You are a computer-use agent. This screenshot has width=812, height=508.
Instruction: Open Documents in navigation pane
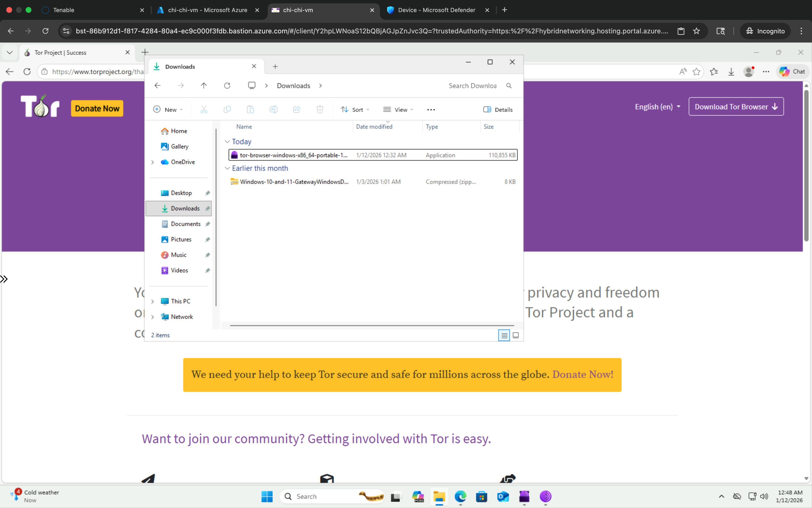pyautogui.click(x=186, y=224)
